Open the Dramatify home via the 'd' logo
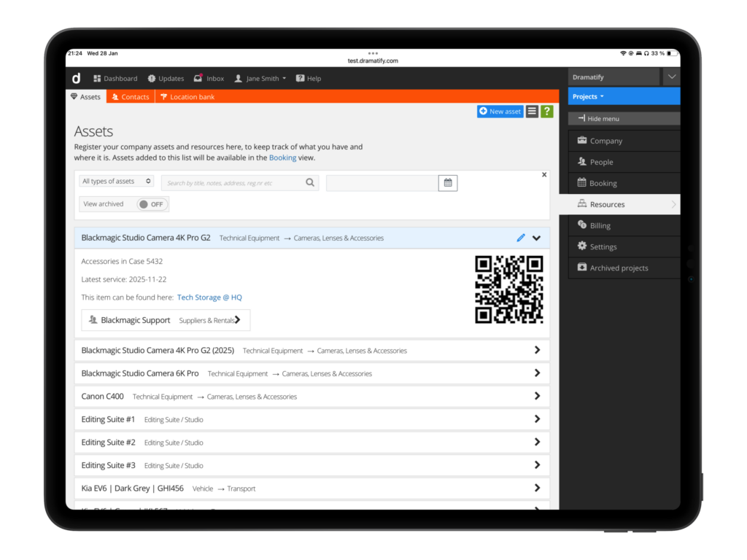The height and width of the screenshot is (560, 747). tap(76, 78)
